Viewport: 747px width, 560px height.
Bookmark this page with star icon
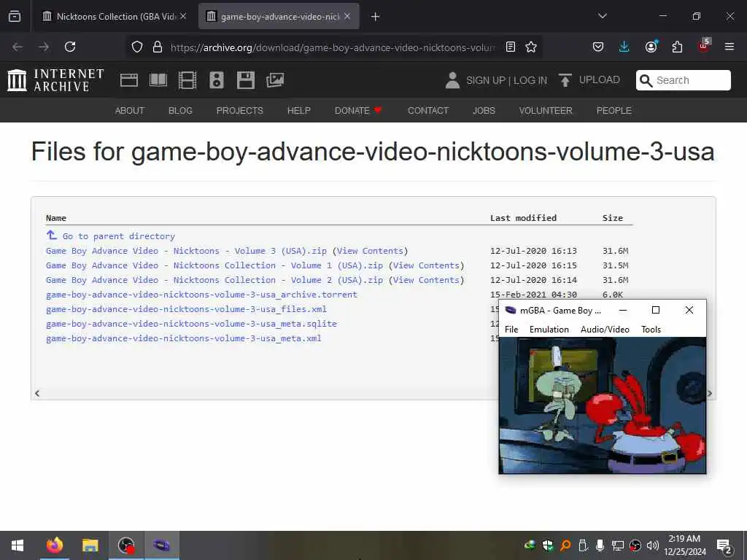pyautogui.click(x=531, y=47)
